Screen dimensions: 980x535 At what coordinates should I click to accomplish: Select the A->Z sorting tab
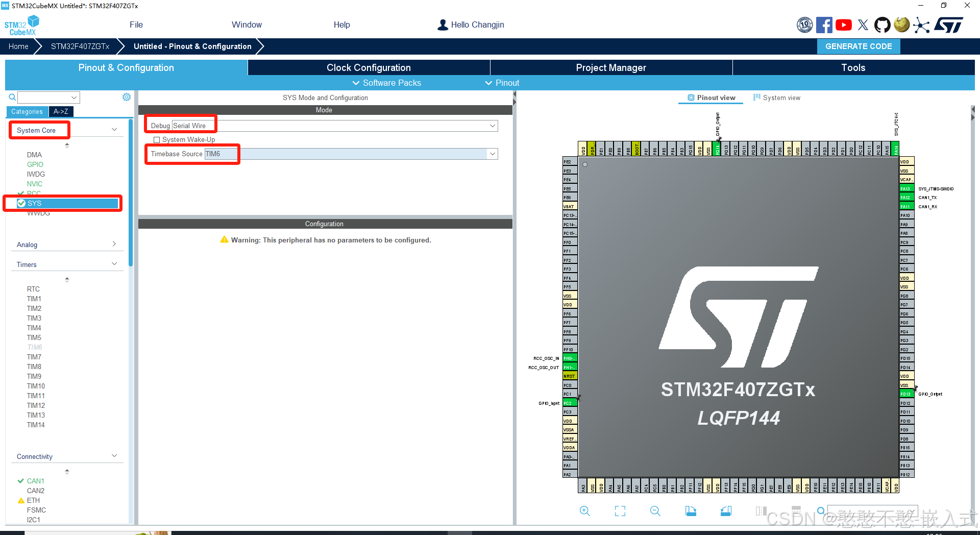point(61,111)
